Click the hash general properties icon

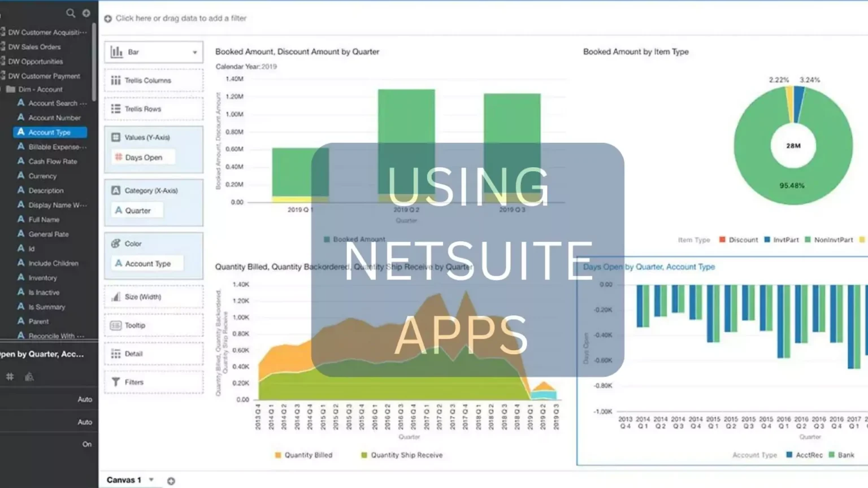10,376
